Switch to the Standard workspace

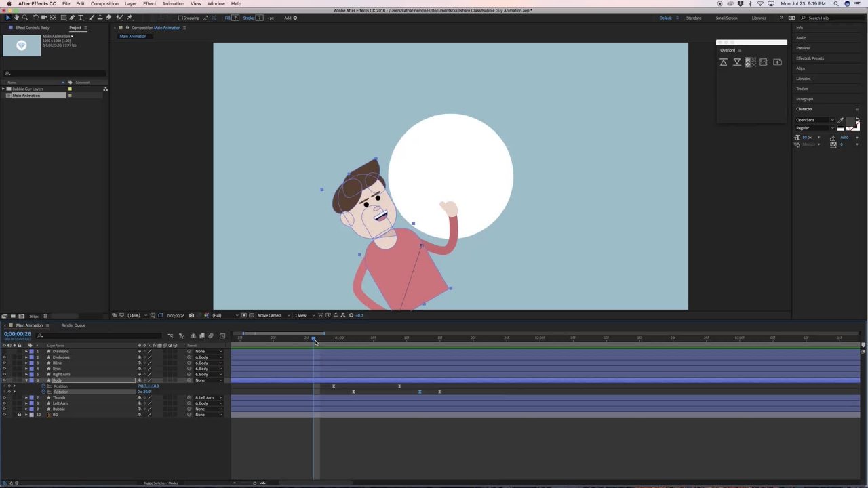(x=694, y=18)
